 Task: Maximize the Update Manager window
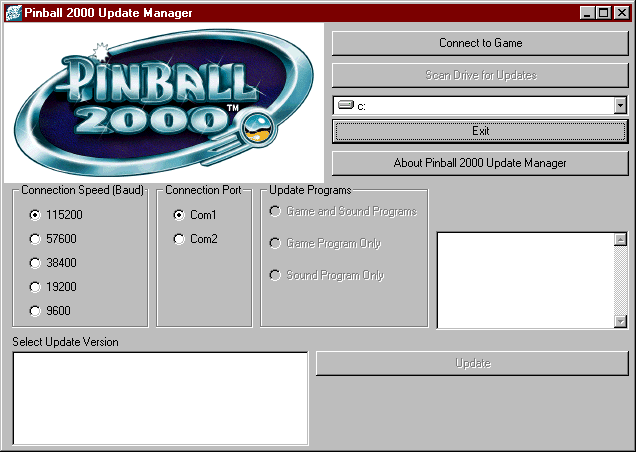coord(605,12)
